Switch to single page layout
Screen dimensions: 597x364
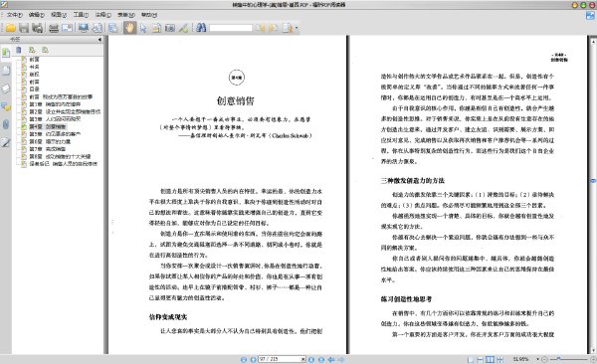coord(471,359)
